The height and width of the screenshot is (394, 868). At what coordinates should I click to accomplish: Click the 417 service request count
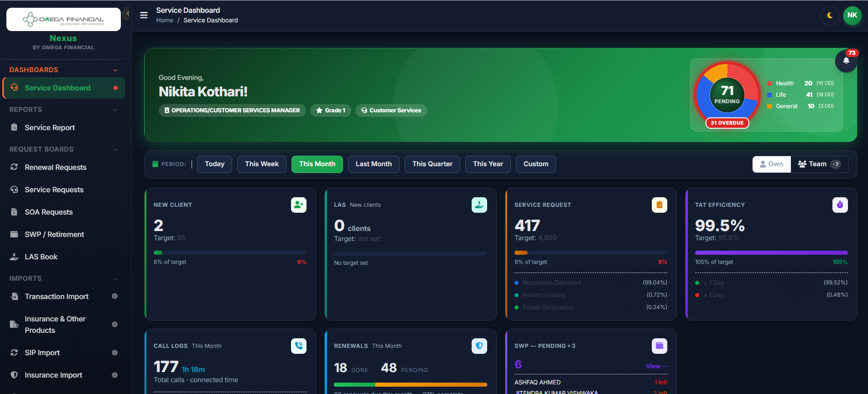tap(527, 226)
